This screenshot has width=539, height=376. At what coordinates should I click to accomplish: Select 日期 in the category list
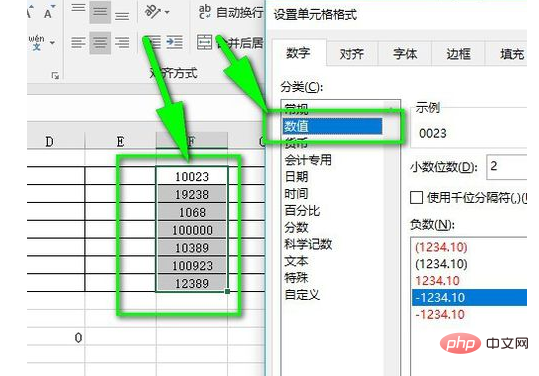pyautogui.click(x=296, y=177)
